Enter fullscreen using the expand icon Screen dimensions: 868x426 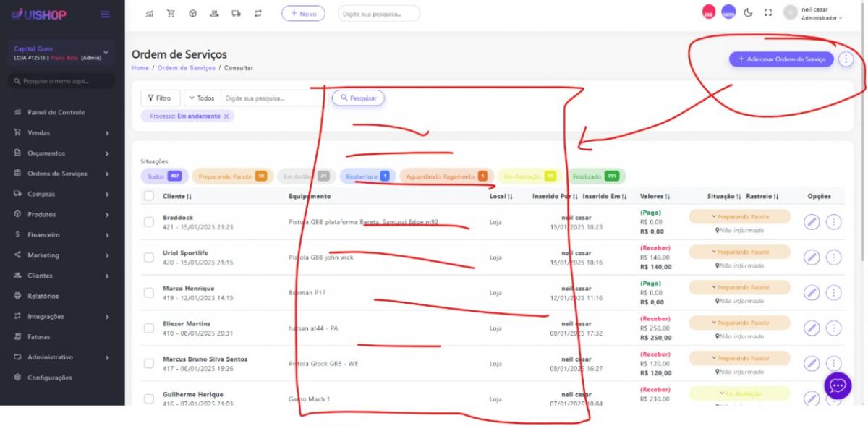click(x=767, y=13)
